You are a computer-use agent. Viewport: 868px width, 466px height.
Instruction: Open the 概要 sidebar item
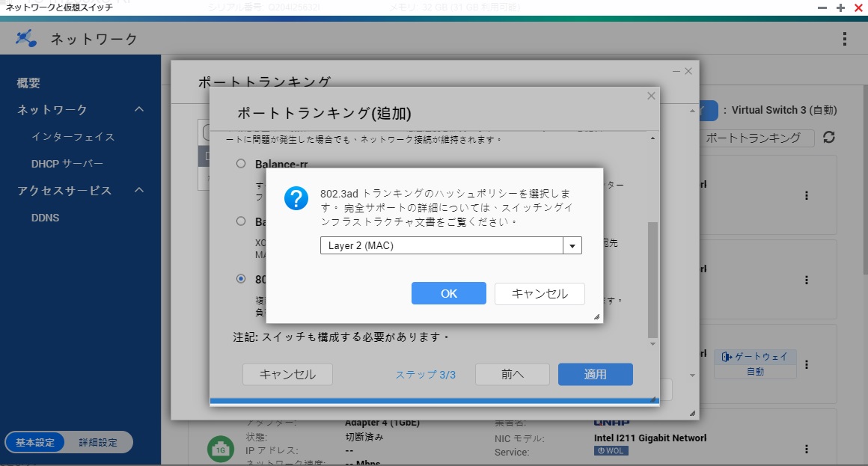pos(28,83)
